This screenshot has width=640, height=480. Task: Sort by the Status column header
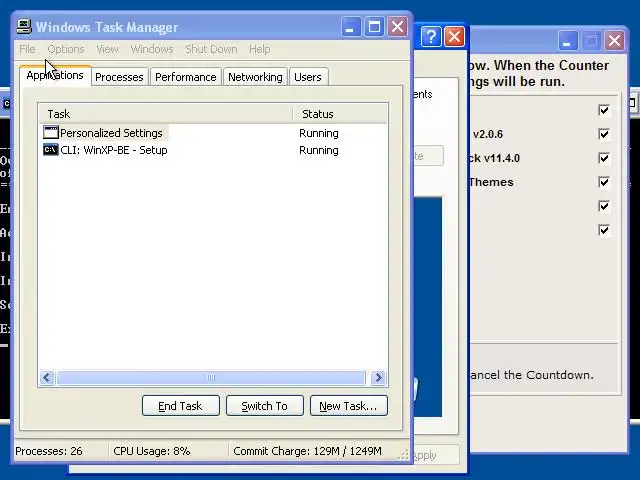click(x=340, y=114)
